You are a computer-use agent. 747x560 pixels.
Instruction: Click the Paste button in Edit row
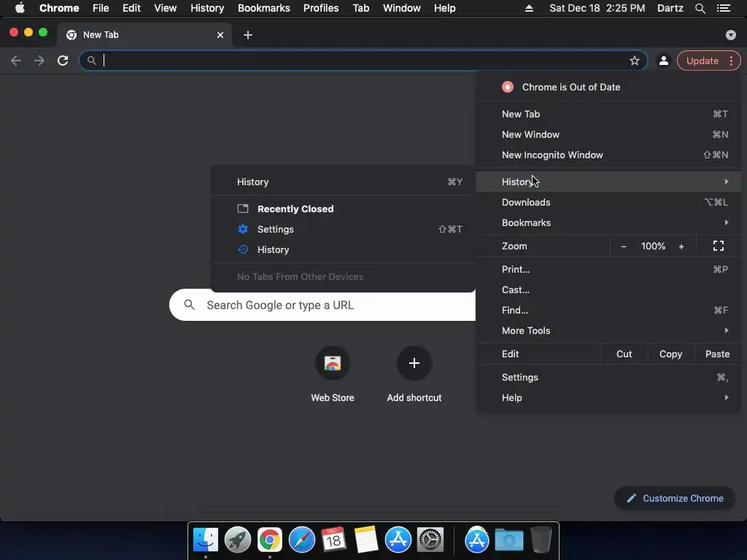coord(717,354)
